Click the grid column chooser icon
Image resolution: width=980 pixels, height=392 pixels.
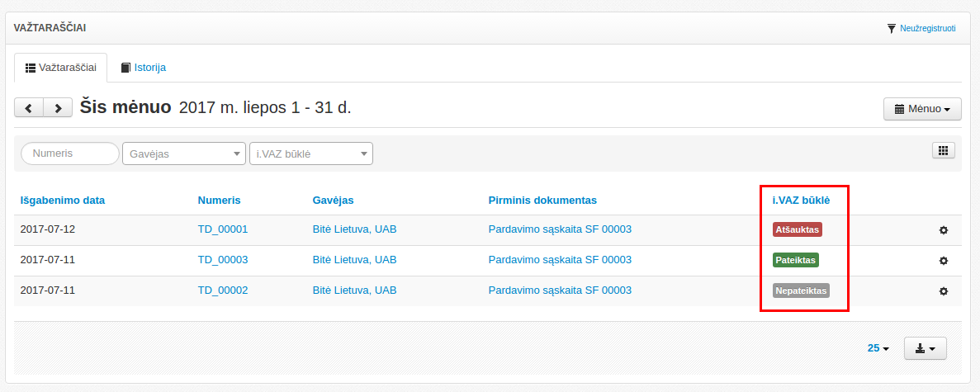943,150
